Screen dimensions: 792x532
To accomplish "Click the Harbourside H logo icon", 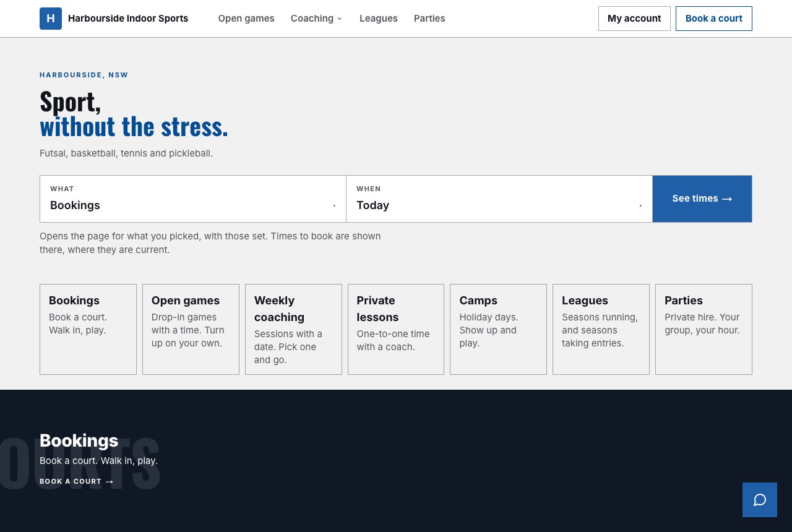I will (51, 19).
